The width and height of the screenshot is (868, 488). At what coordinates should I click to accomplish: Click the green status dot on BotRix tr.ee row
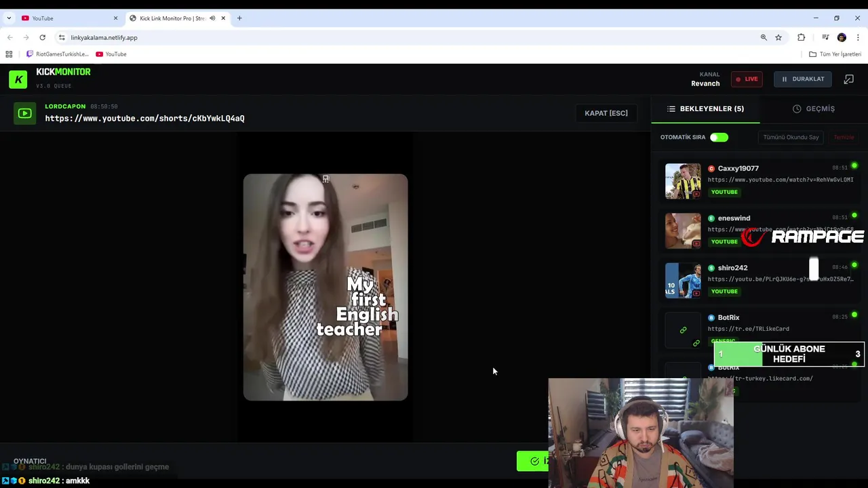(x=854, y=314)
